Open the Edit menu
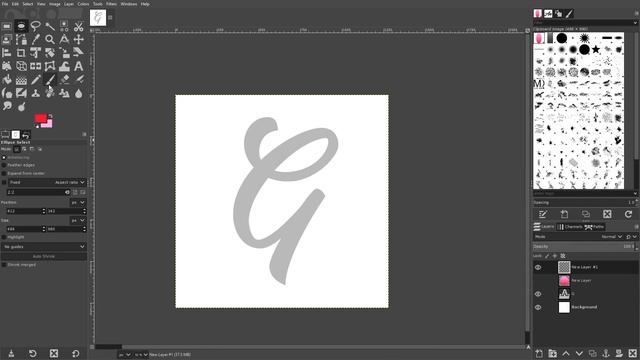Screen dimensions: 640x360 click(15, 4)
